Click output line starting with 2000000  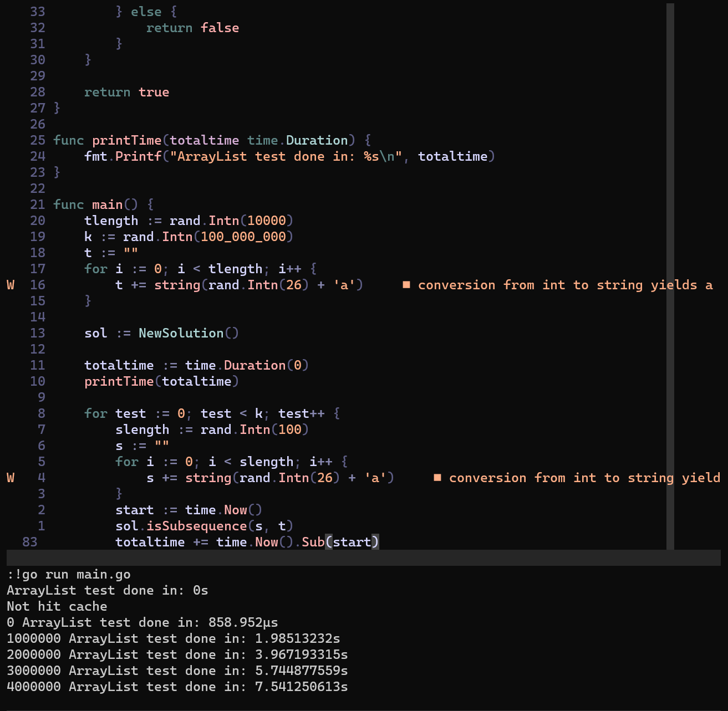point(177,655)
